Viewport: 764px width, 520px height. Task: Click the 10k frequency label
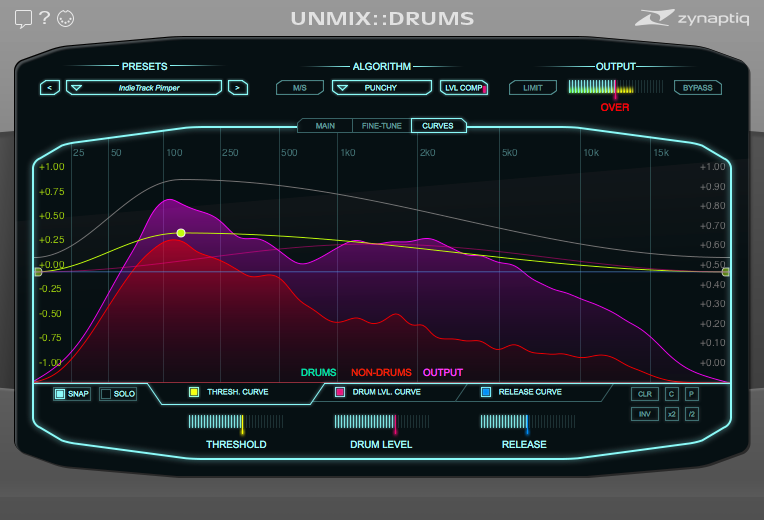pos(591,153)
